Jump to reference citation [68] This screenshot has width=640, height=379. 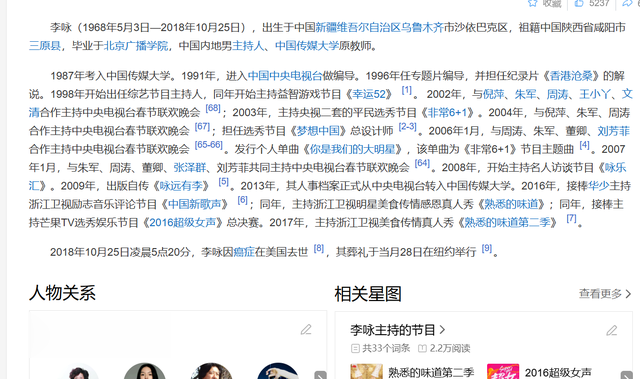(x=213, y=109)
